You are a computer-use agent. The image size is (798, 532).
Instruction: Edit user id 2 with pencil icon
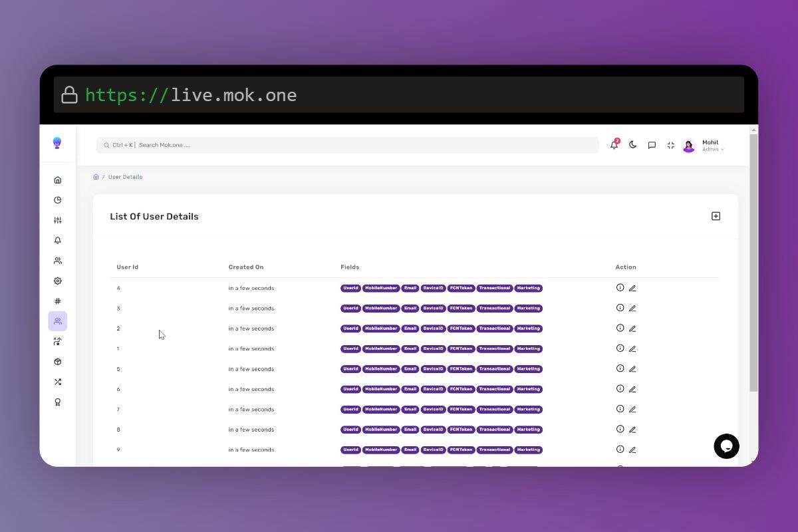pos(632,329)
